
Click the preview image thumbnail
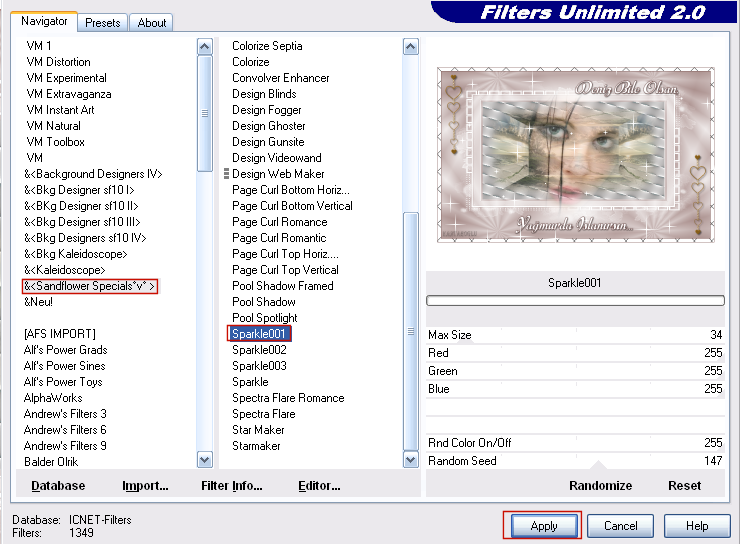tap(575, 155)
